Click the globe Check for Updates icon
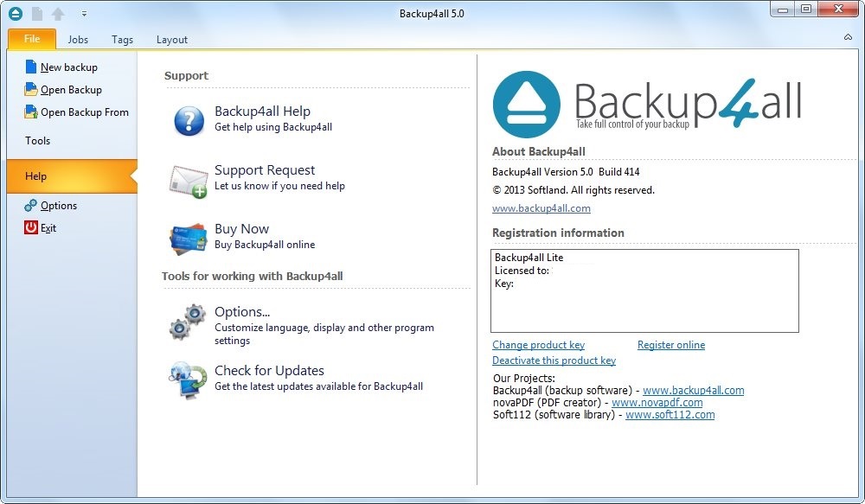865x504 pixels. [x=188, y=380]
